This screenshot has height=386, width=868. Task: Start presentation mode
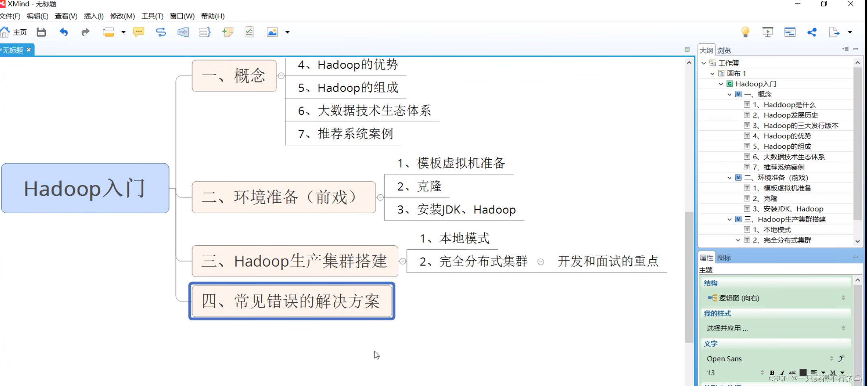(x=767, y=32)
